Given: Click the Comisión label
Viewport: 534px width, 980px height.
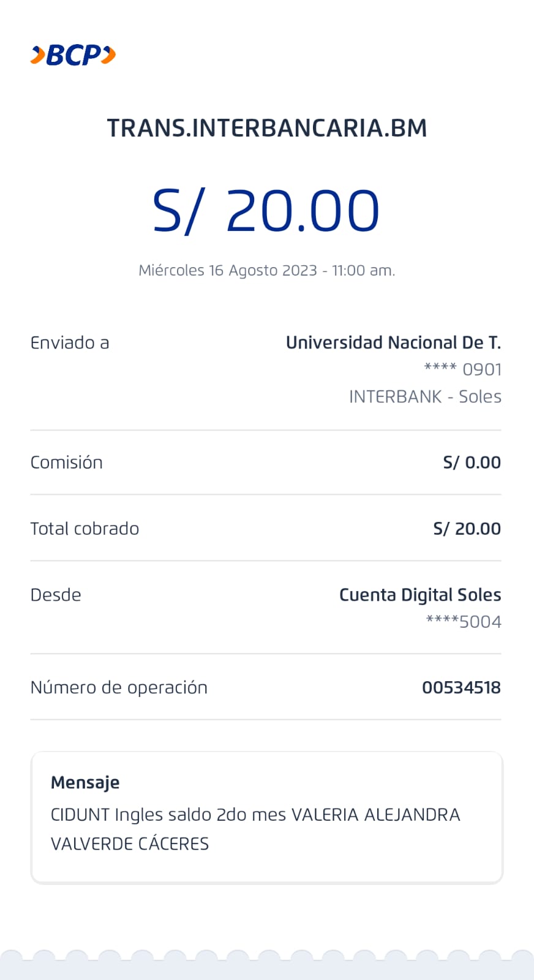Looking at the screenshot, I should tap(67, 462).
